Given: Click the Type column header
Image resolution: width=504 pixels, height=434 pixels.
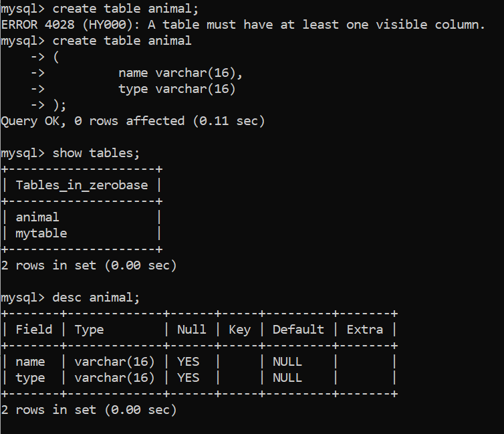Looking at the screenshot, I should [89, 330].
